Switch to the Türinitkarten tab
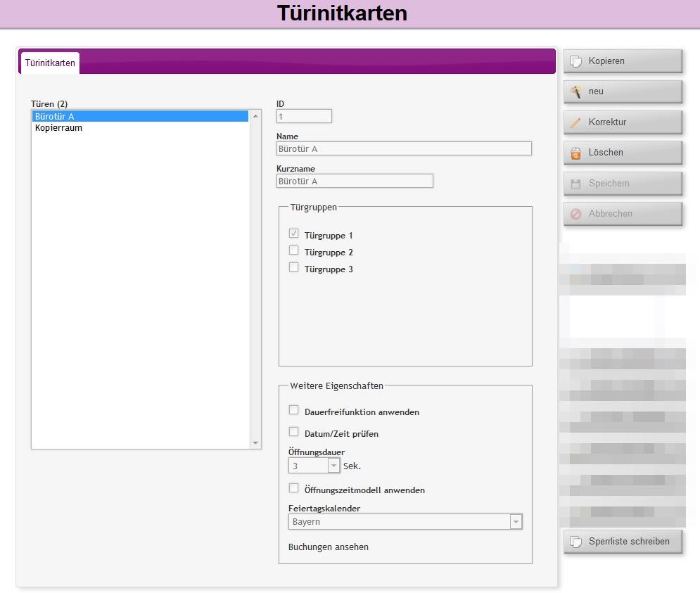700x593 pixels. click(50, 63)
